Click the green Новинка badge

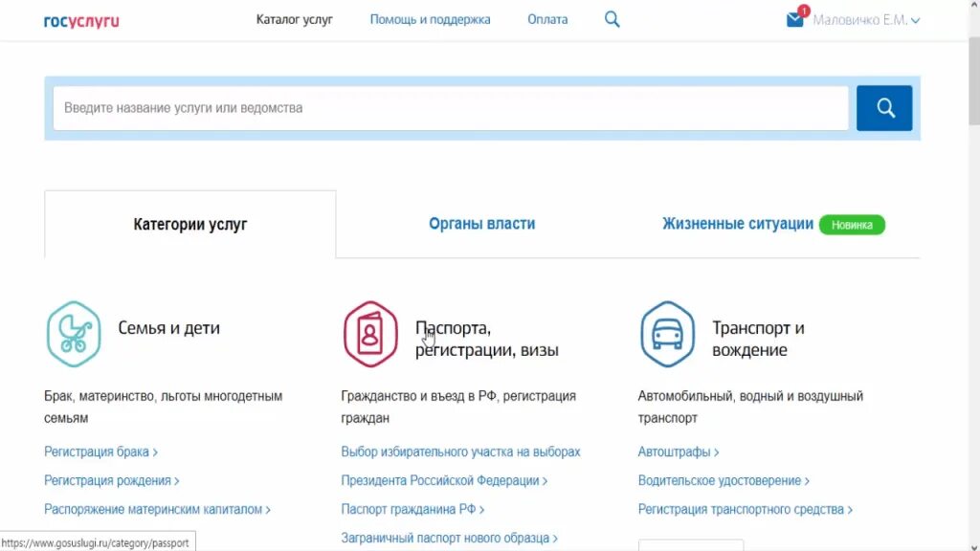tap(852, 225)
